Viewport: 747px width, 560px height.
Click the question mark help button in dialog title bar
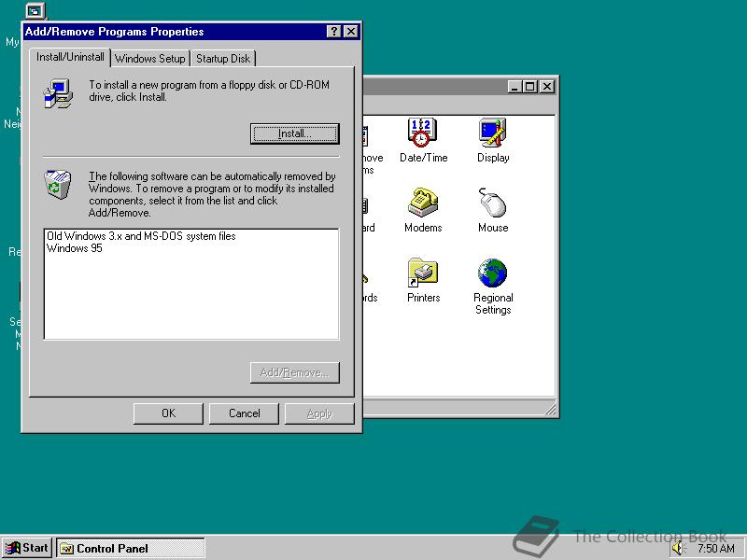pyautogui.click(x=334, y=32)
